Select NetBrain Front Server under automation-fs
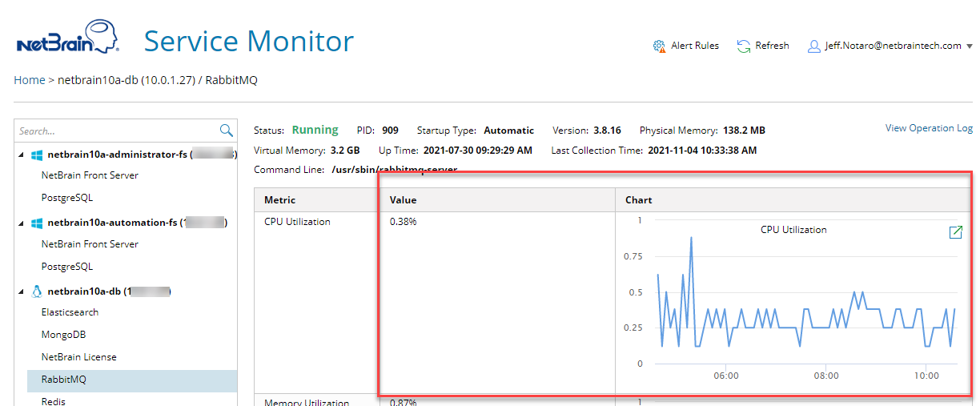The image size is (980, 406). click(90, 244)
